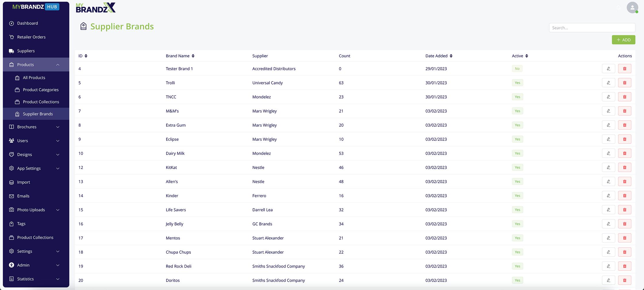Delete the Doritos brand row

[x=624, y=280]
